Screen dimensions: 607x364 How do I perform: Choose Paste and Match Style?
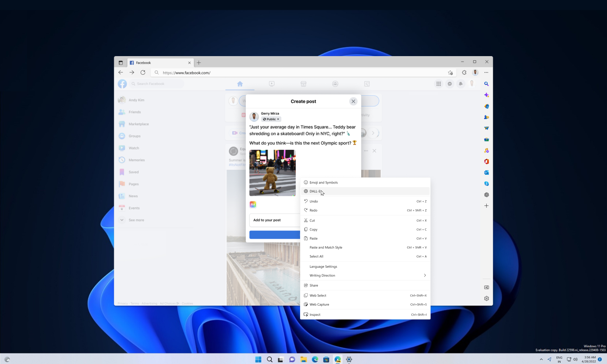point(365,247)
